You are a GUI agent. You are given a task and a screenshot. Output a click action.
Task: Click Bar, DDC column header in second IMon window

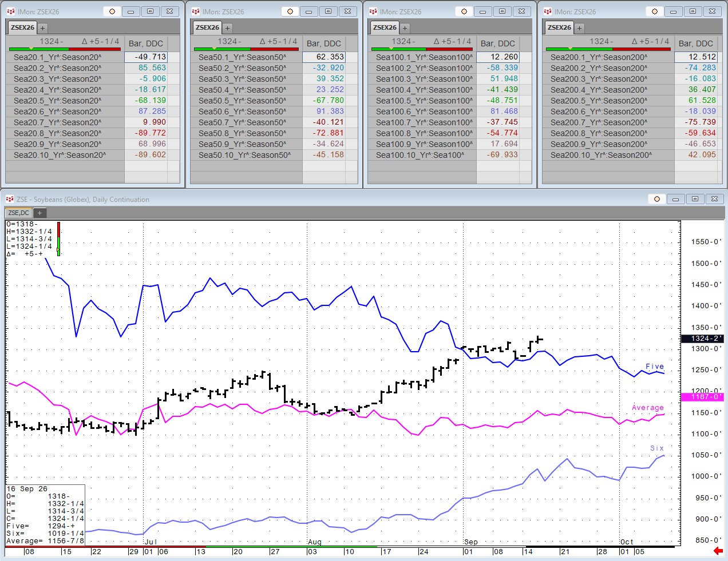(324, 43)
